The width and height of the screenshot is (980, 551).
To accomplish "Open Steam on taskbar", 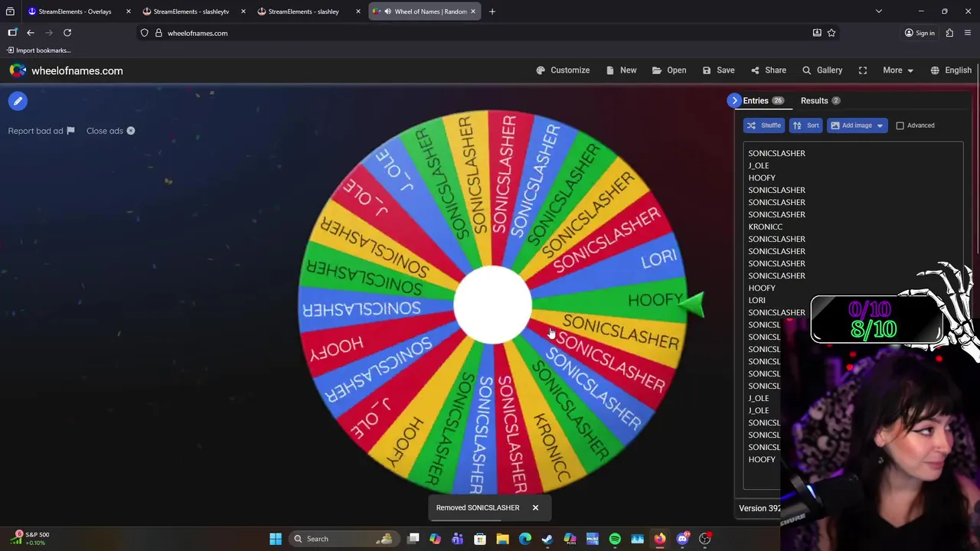I will 547,539.
